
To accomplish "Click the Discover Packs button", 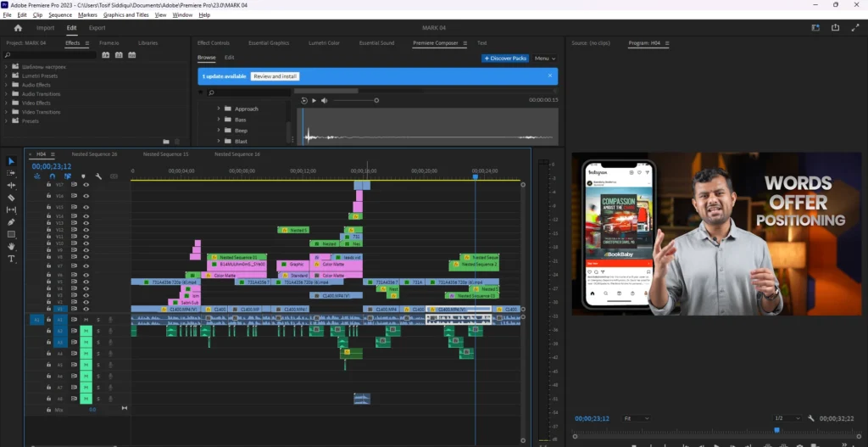I will pyautogui.click(x=505, y=59).
